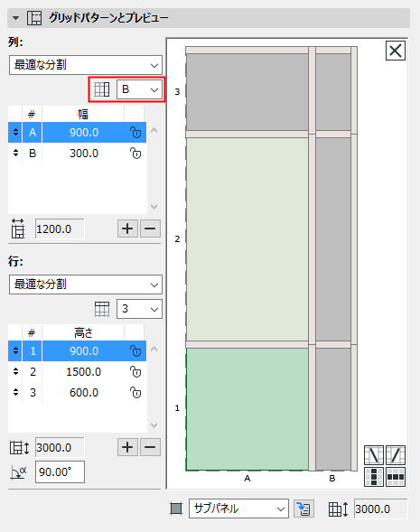Toggle lock for row 2 height

(x=135, y=372)
